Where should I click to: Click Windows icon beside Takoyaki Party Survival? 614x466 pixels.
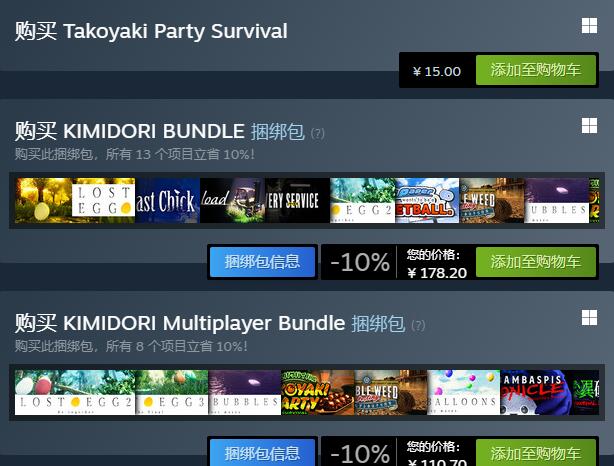589,26
